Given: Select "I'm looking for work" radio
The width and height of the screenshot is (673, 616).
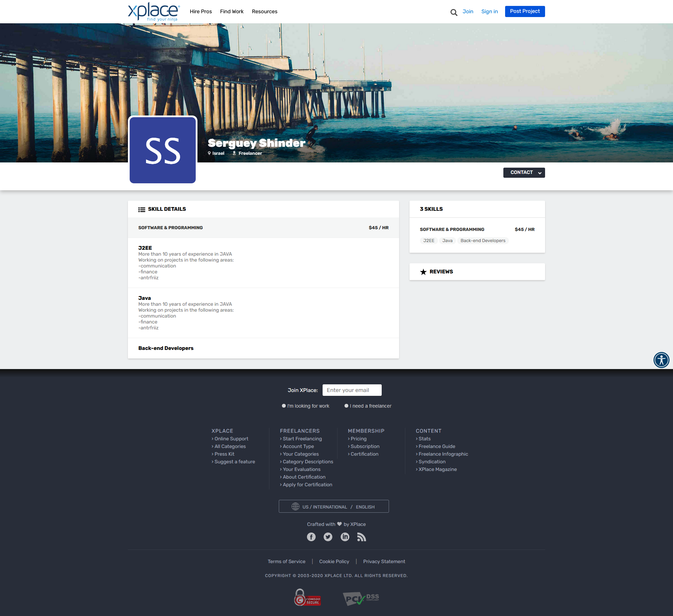Looking at the screenshot, I should [284, 406].
